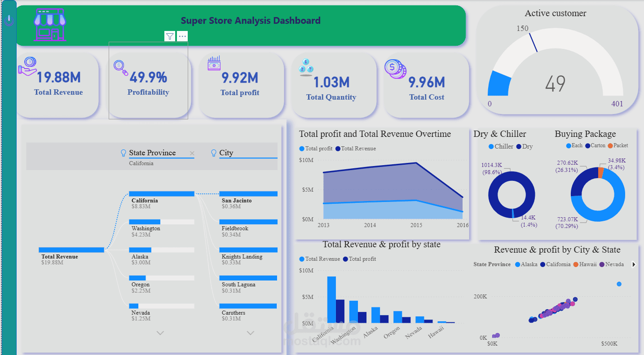
Task: Toggle the Total Revenue legend in the overtime chart
Action: point(356,149)
